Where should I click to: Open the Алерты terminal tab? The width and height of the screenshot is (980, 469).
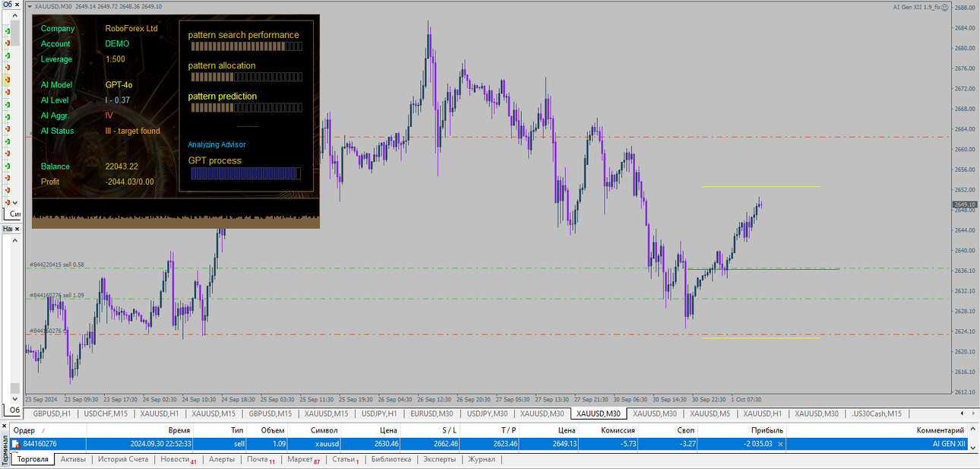point(222,459)
